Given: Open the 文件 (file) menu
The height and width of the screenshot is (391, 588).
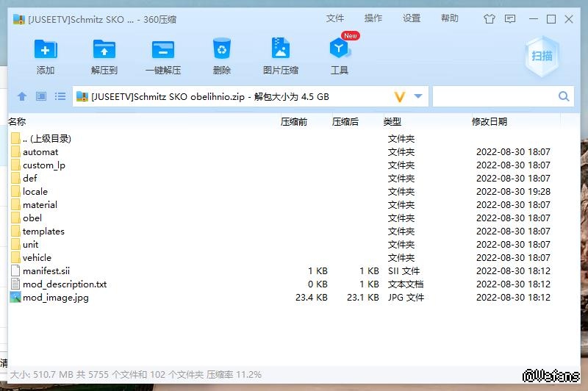Looking at the screenshot, I should [x=335, y=18].
